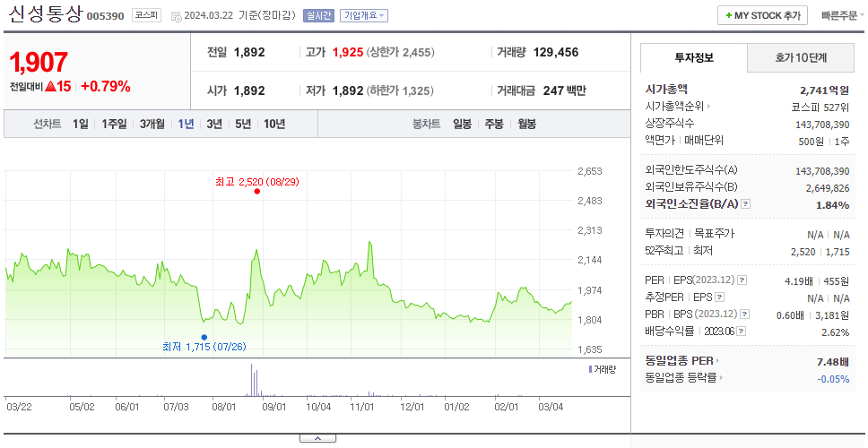This screenshot has width=868, height=448.
Task: Open help icon beside 추정PER EPS
Action: click(719, 297)
